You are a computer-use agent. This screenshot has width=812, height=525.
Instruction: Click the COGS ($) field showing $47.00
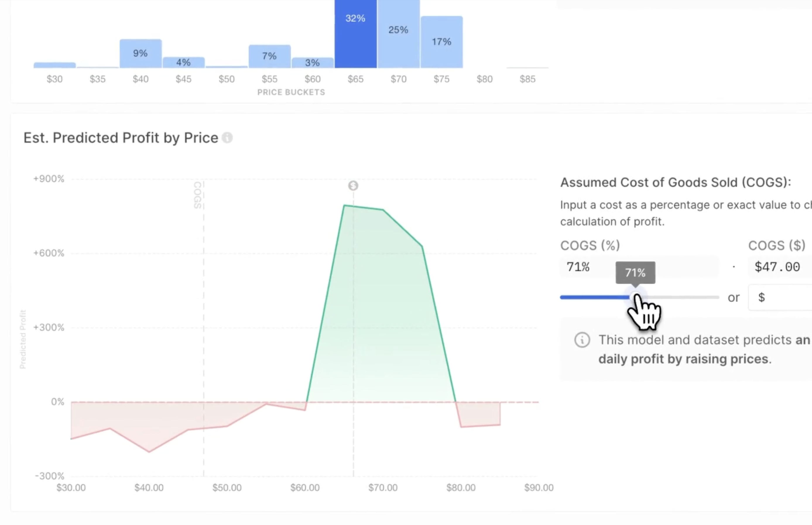[777, 267]
